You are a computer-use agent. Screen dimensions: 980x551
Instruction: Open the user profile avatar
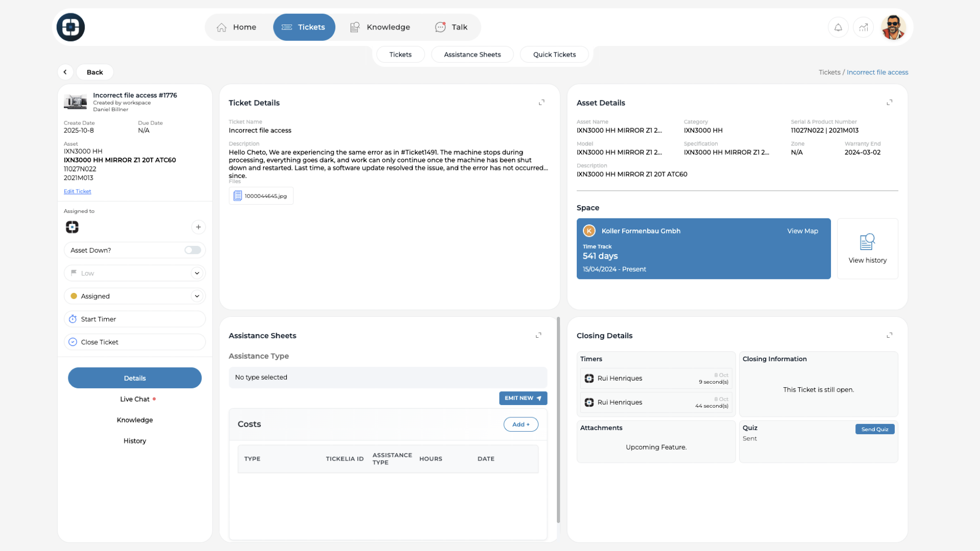coord(893,28)
